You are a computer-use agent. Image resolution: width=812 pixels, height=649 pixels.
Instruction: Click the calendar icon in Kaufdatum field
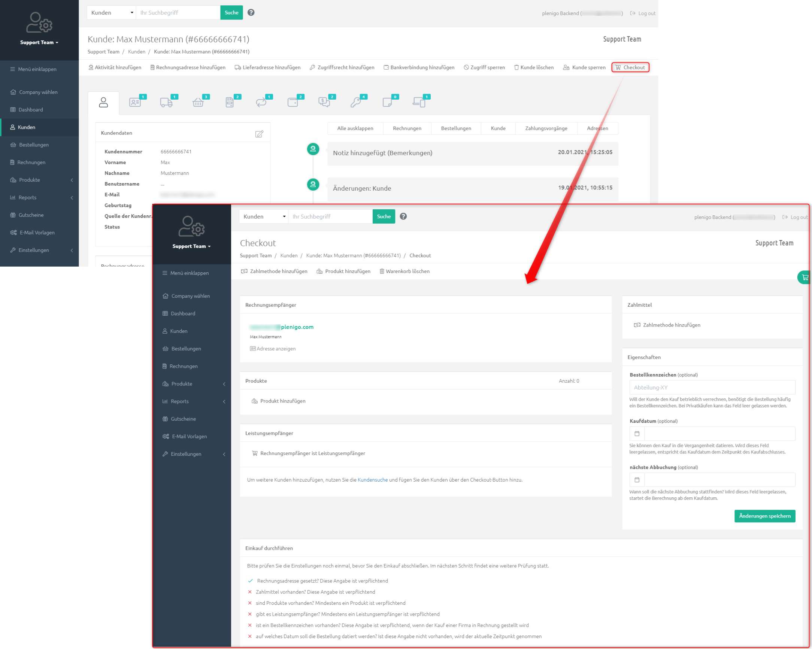637,434
